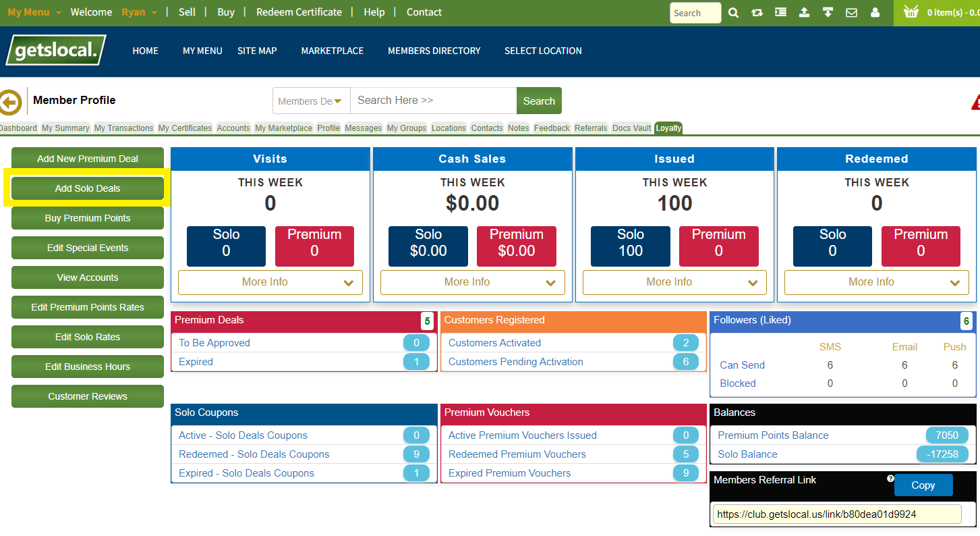This screenshot has width=980, height=536.
Task: Select the Loyalty tab
Action: pyautogui.click(x=669, y=128)
